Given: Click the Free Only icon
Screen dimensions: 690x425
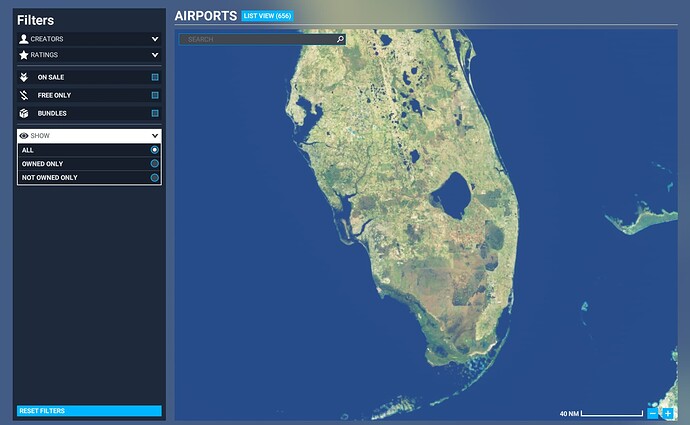Looking at the screenshot, I should point(24,95).
